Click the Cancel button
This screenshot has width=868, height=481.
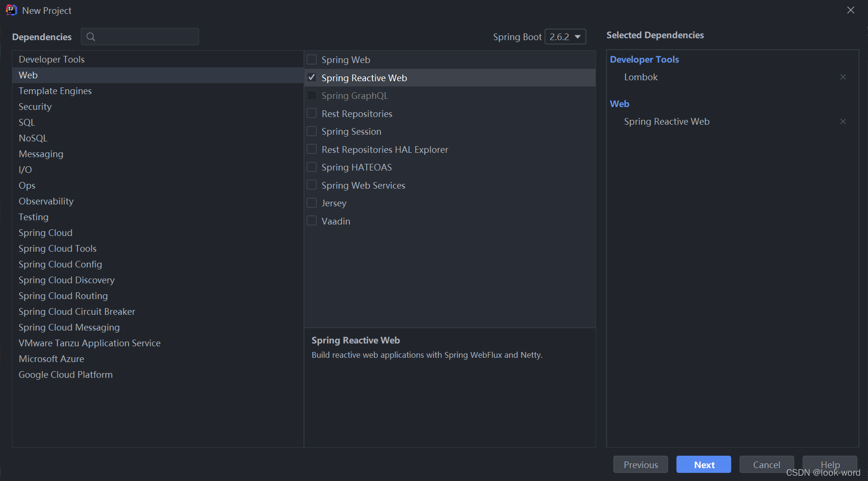click(767, 464)
